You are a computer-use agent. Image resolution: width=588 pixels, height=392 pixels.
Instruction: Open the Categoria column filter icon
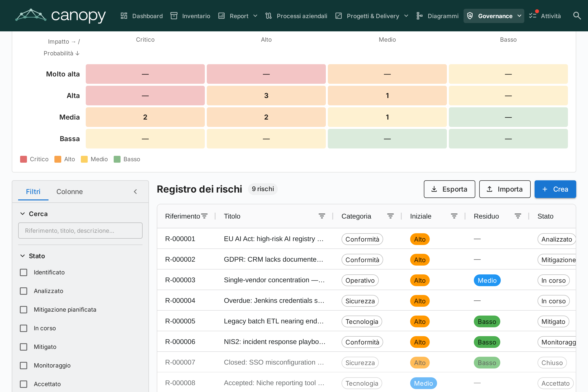390,216
